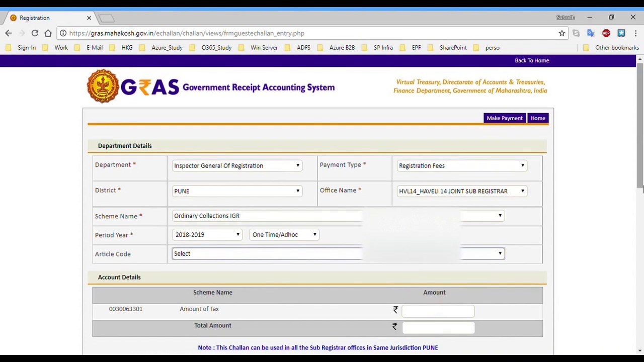Open a new browser tab
Image resolution: width=644 pixels, height=362 pixels.
pyautogui.click(x=106, y=18)
